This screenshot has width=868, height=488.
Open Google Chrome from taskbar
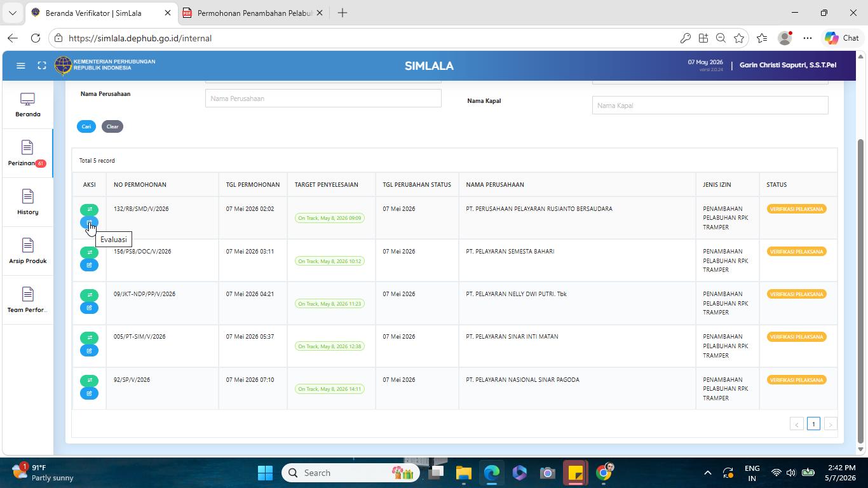(604, 473)
